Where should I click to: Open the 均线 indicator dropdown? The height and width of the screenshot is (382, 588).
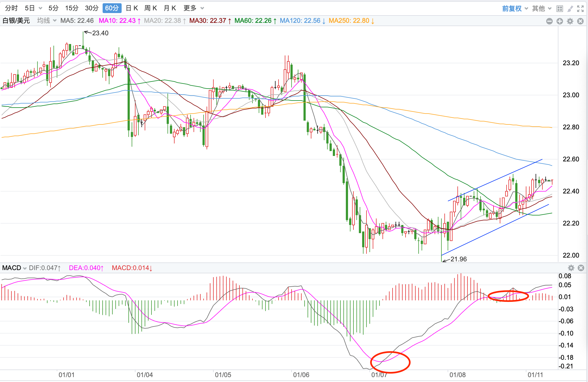[47, 21]
